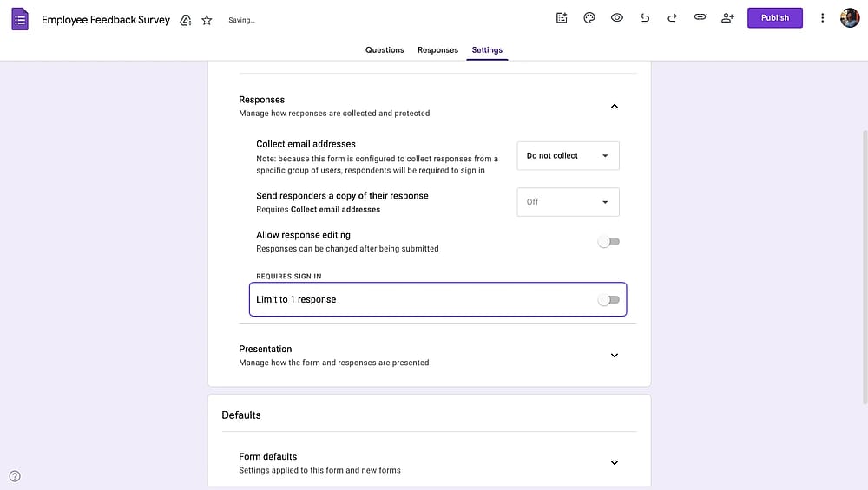Image resolution: width=868 pixels, height=490 pixels.
Task: Click the Employee Feedback Survey title
Action: coord(106,20)
